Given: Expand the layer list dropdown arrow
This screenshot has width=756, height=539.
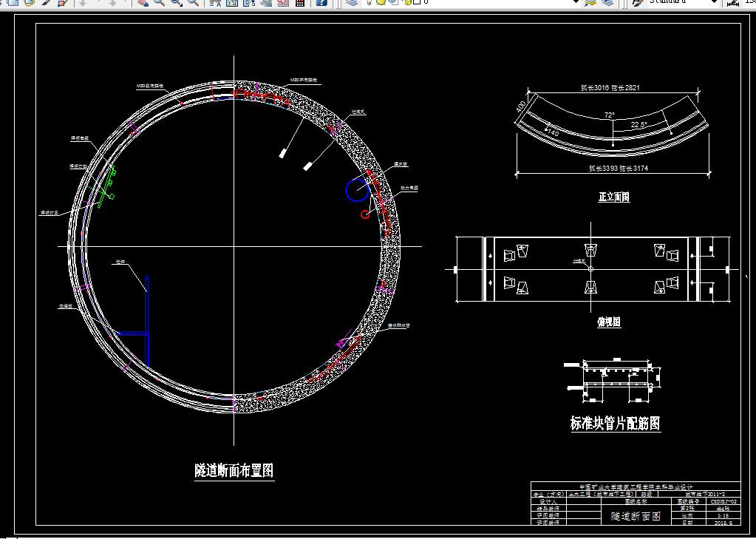Looking at the screenshot, I should point(576,2).
